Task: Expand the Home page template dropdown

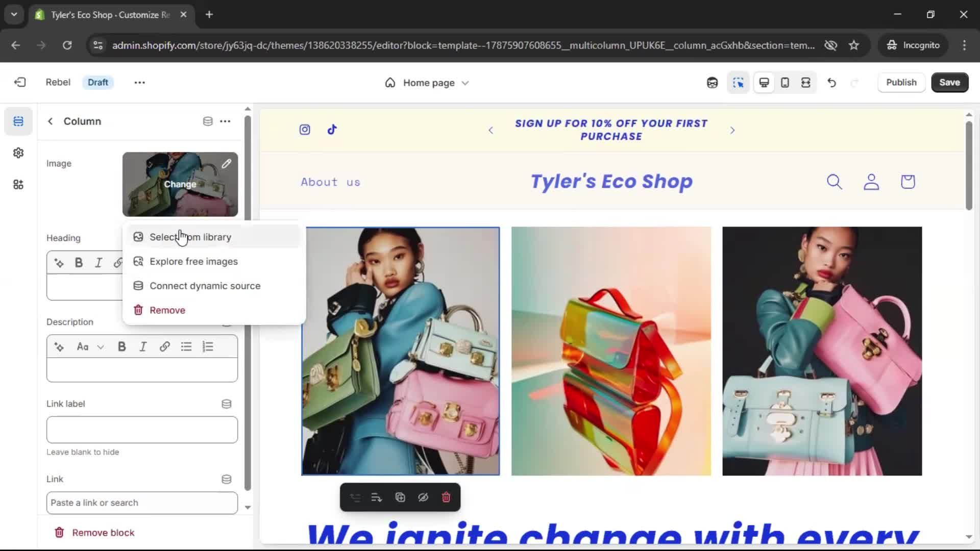Action: coord(428,83)
